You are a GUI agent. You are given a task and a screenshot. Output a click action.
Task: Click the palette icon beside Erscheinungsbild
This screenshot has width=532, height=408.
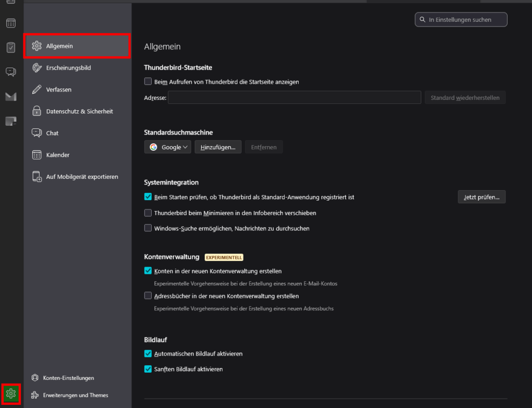pyautogui.click(x=37, y=68)
